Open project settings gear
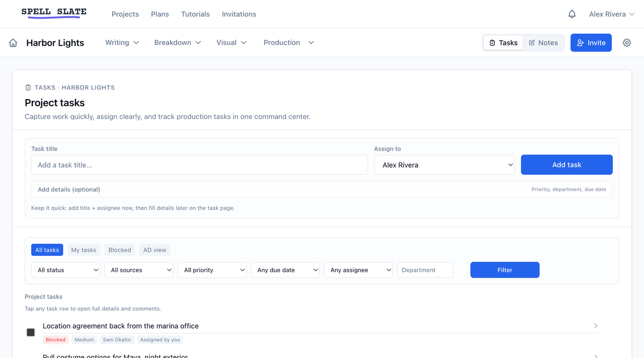Screen dimensions: 644x358 pos(627,43)
